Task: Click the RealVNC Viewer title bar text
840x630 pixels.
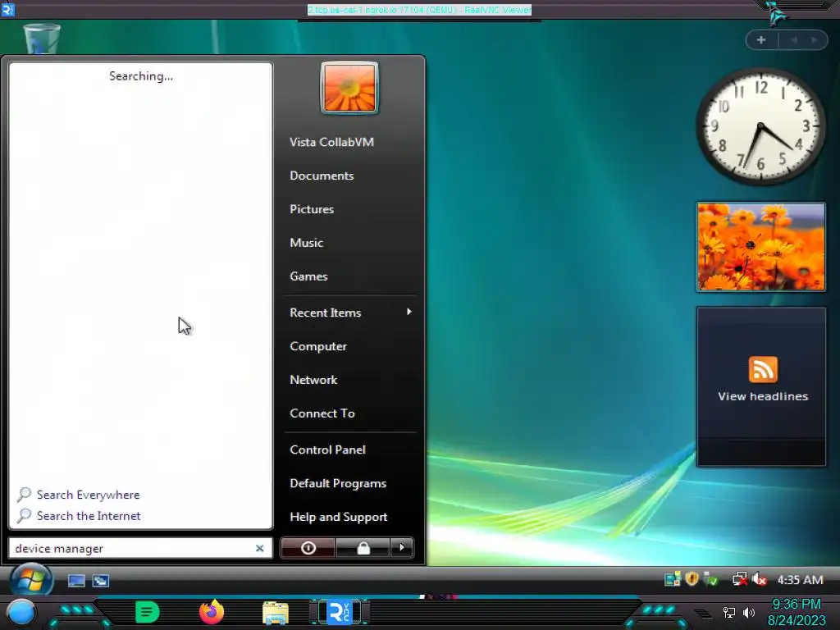Action: point(419,10)
